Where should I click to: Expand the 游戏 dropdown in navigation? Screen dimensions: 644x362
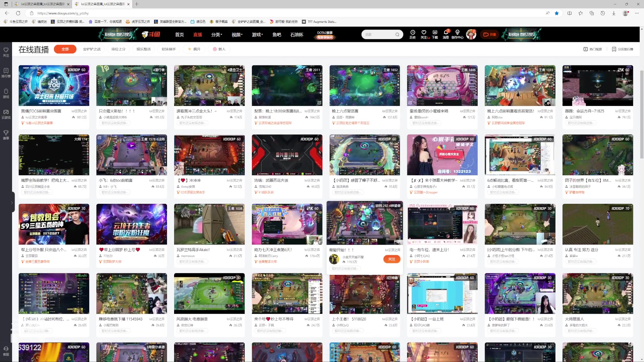click(257, 35)
